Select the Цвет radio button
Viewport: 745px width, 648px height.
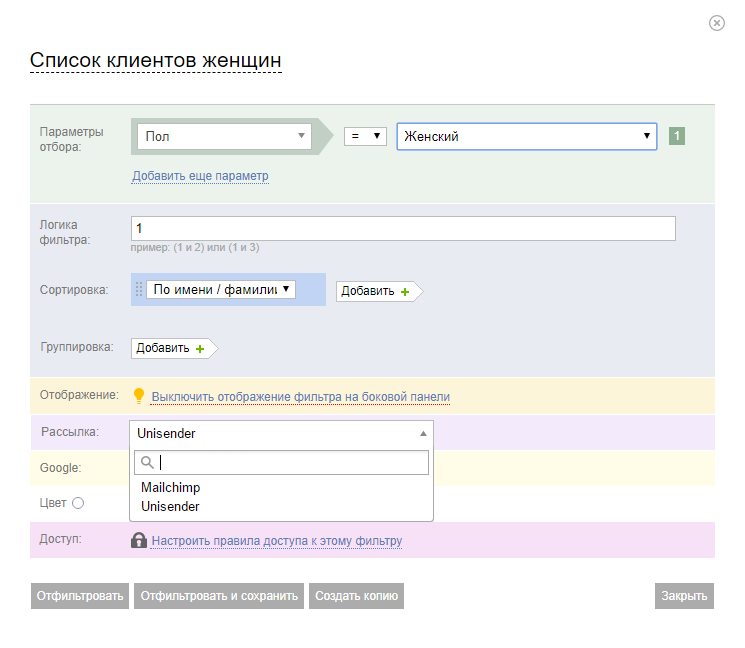point(78,503)
